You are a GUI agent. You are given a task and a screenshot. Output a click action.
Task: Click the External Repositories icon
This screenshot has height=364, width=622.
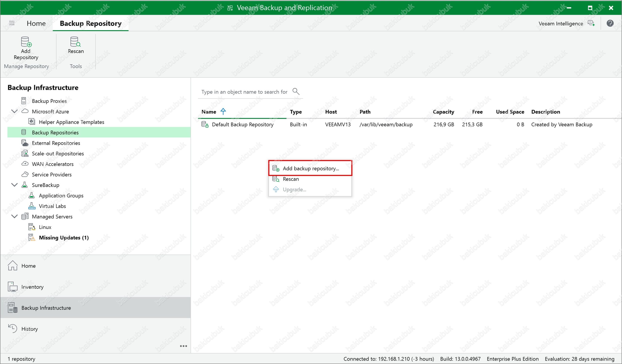point(25,143)
